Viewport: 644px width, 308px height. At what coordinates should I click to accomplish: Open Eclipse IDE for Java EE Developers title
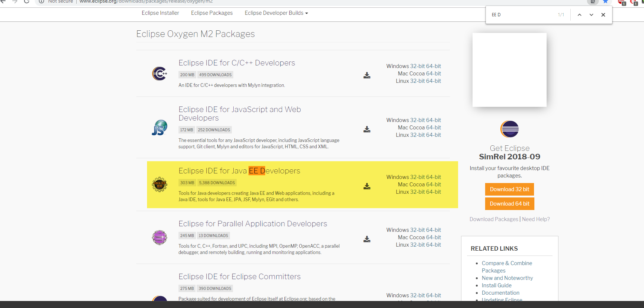pos(239,171)
